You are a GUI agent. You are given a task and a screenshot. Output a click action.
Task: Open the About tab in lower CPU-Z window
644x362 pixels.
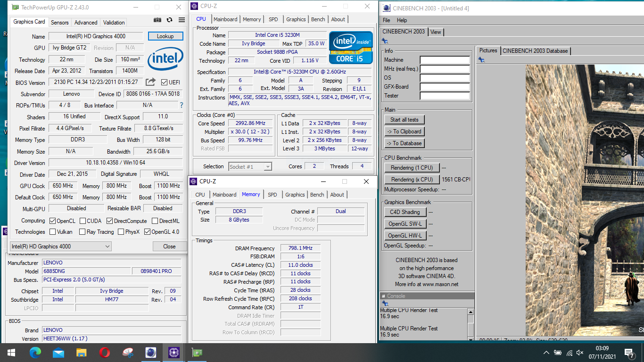coord(337,195)
